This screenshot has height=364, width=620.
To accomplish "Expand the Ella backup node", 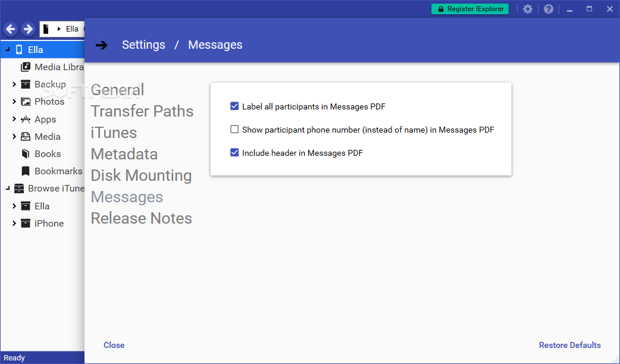I will (14, 206).
